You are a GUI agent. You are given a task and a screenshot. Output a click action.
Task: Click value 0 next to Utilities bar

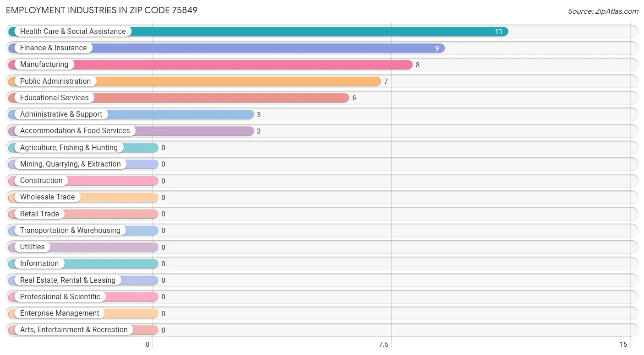coord(164,247)
